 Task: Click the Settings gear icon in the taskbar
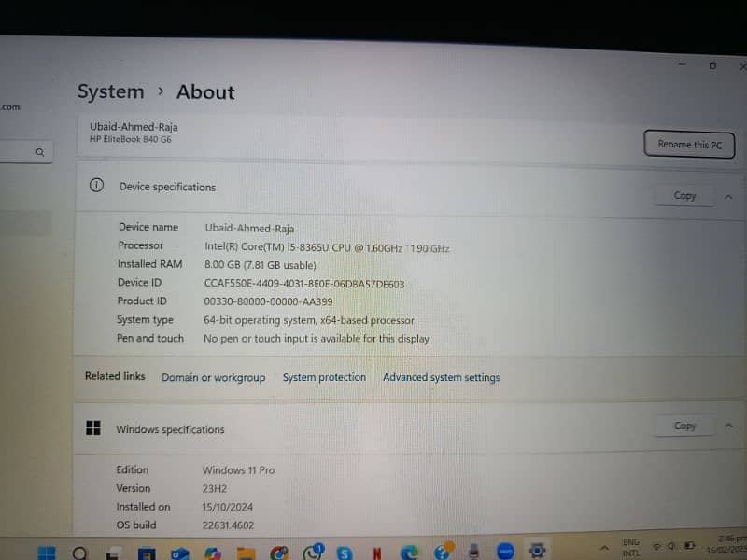(536, 551)
